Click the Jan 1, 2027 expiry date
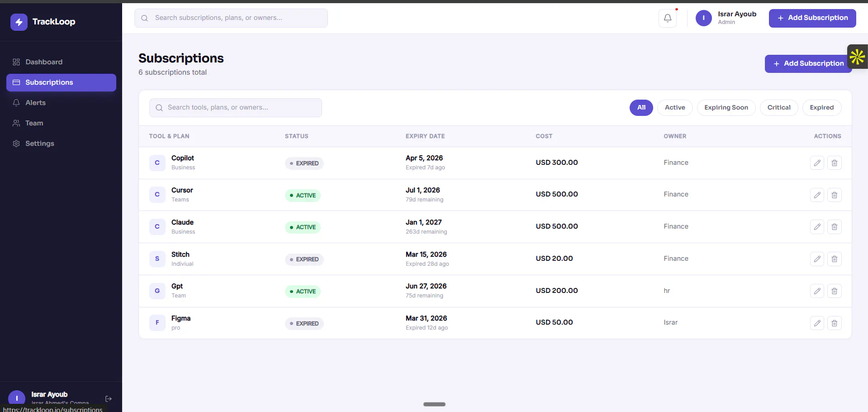 (424, 222)
